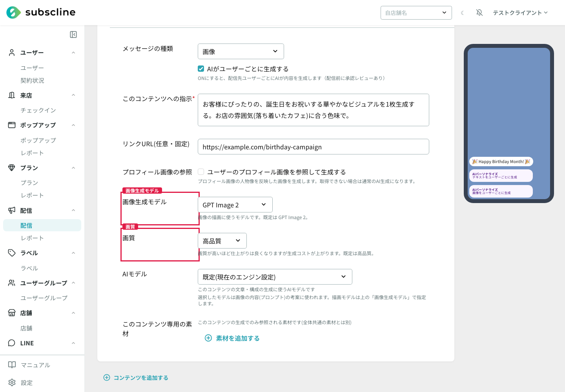Image resolution: width=565 pixels, height=392 pixels.
Task: Click the ラベル tag icon in sidebar
Action: [x=12, y=253]
